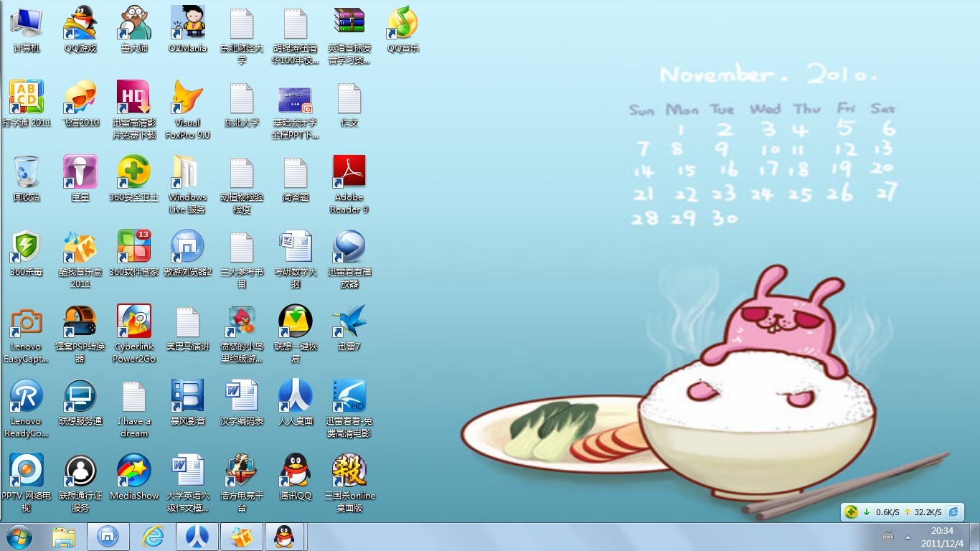
Task: Switch to Maxthon browser in the taskbar
Action: click(108, 537)
